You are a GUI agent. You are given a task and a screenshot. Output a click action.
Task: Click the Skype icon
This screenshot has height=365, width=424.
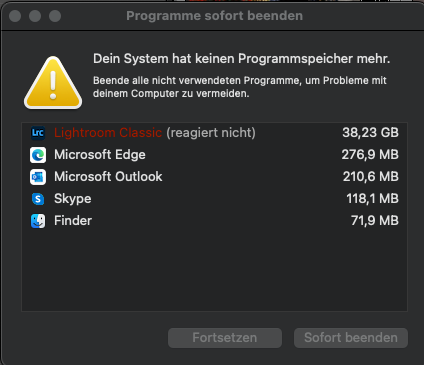[38, 199]
